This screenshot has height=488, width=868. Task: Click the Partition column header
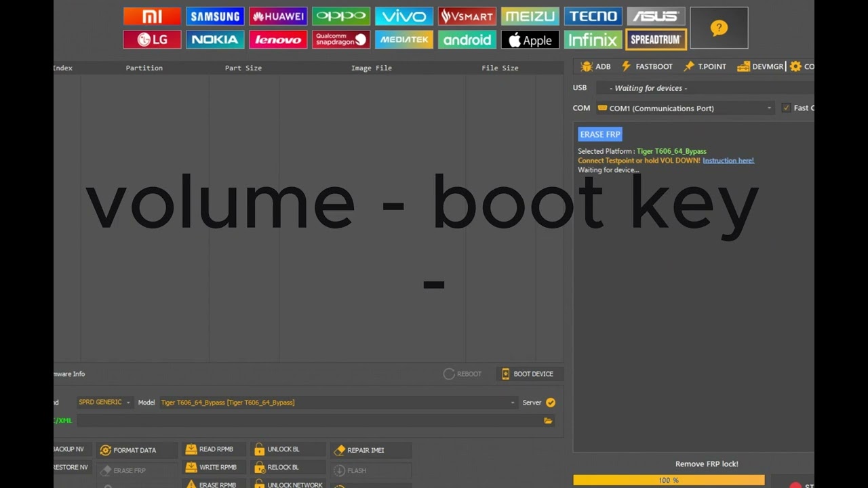click(x=144, y=68)
